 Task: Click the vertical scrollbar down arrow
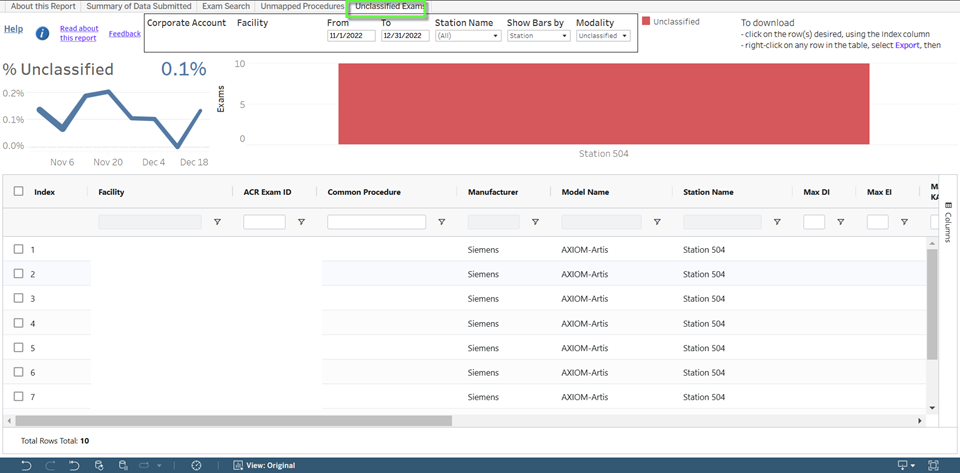(x=932, y=408)
